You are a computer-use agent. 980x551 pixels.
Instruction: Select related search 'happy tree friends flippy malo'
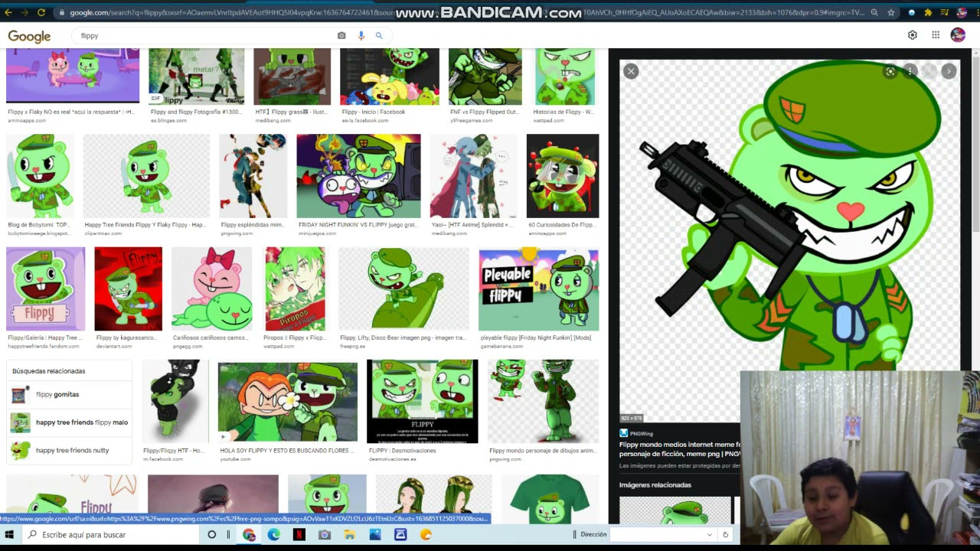point(69,422)
